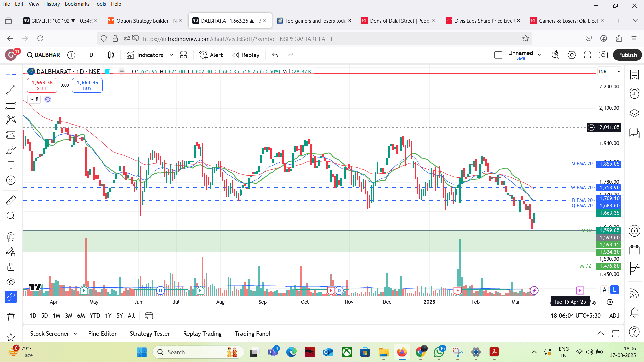Screen dimensions: 644x362
Task: Open the Replay Trading tab
Action: coord(203,334)
